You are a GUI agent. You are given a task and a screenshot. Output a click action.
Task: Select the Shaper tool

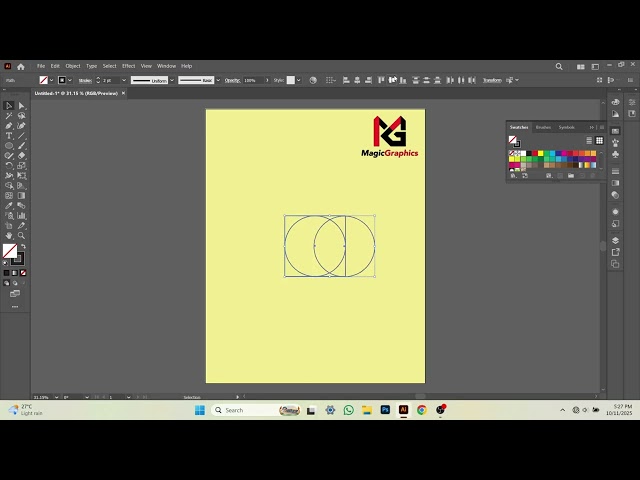point(9,156)
